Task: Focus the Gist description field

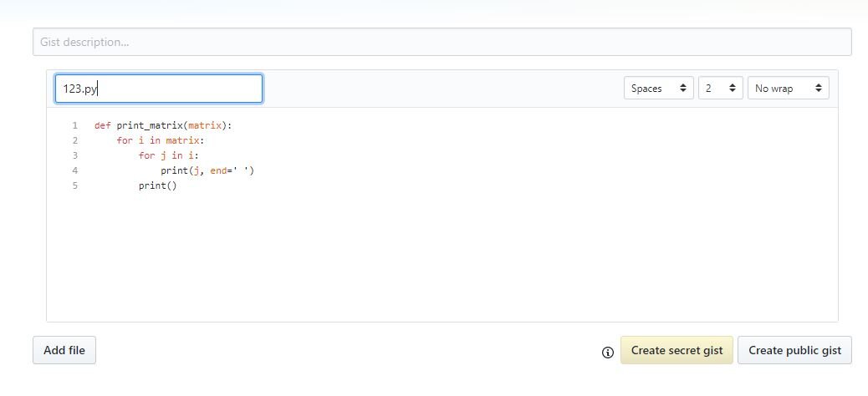Action: [442, 42]
